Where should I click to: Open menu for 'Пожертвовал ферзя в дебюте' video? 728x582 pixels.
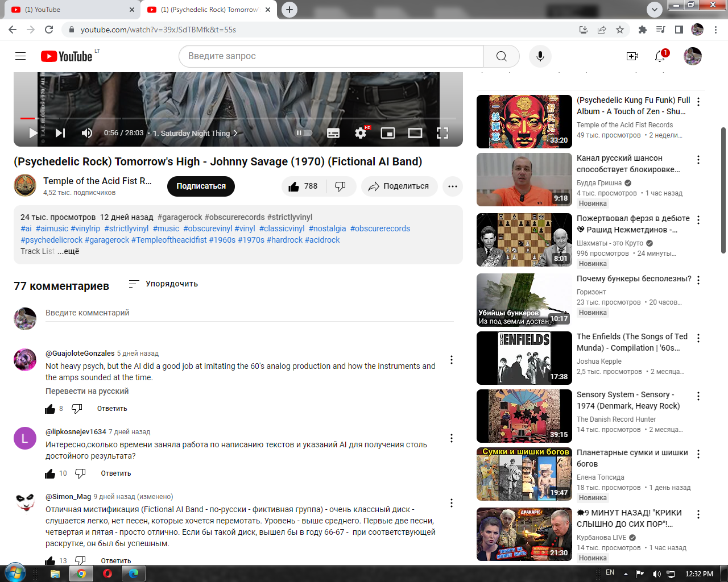click(698, 220)
